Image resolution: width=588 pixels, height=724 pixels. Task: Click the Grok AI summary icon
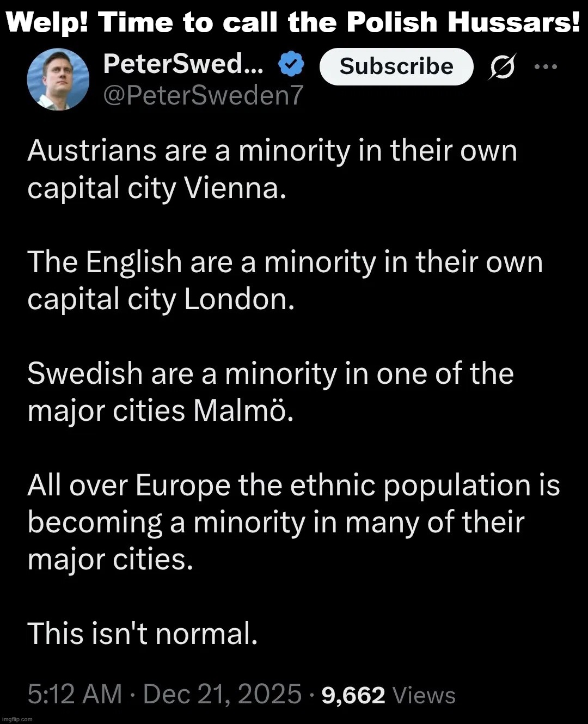[501, 66]
